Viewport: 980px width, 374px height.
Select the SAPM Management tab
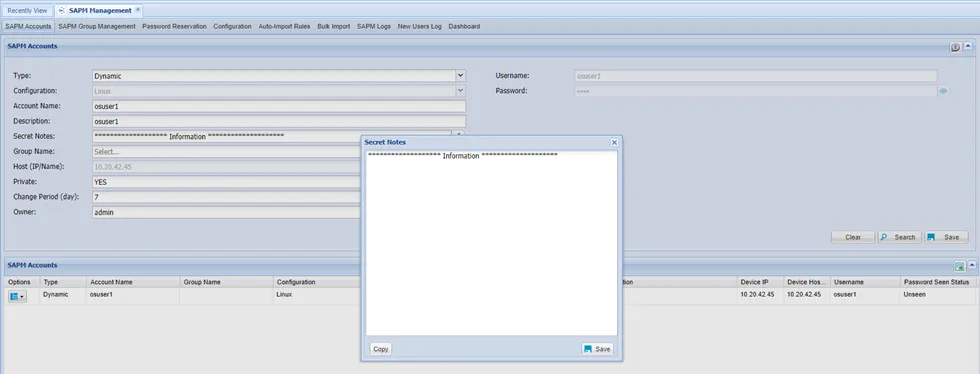click(x=100, y=11)
